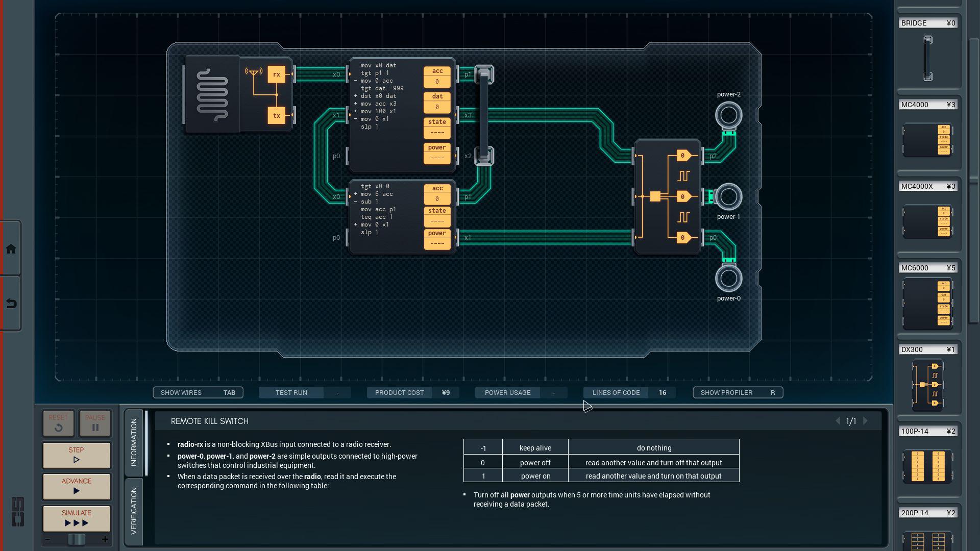Image resolution: width=980 pixels, height=551 pixels.
Task: Click the next page arrow beside 1/1
Action: point(865,421)
